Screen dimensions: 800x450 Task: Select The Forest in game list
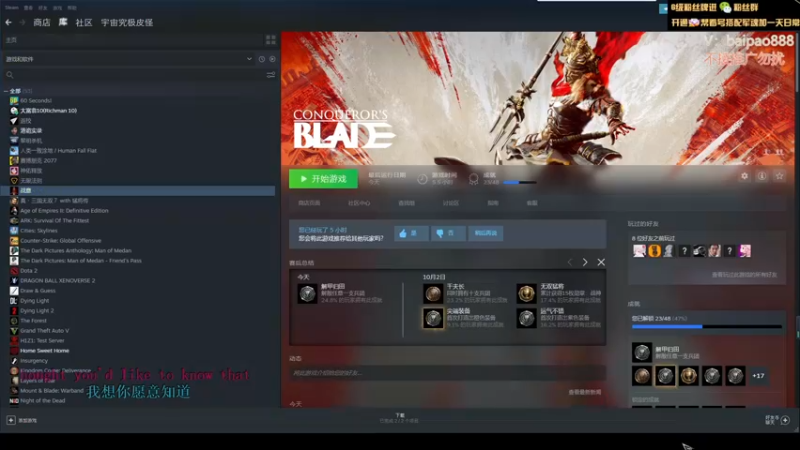(x=33, y=320)
